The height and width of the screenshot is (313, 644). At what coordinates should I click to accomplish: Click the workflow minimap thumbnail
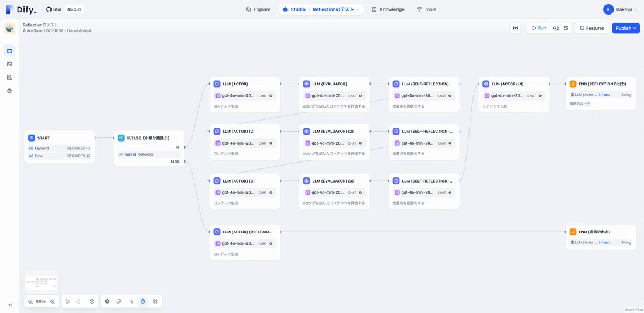point(42,282)
